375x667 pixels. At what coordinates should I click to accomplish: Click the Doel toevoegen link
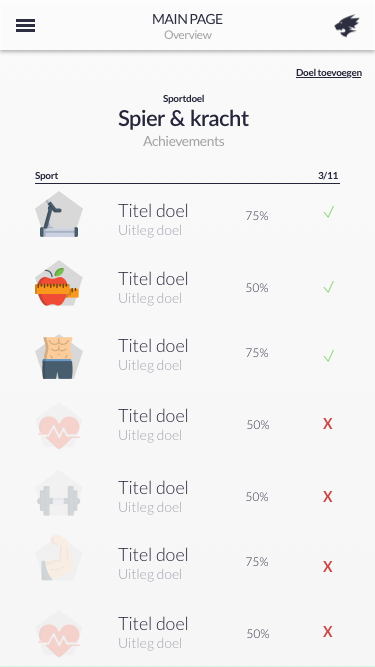(x=329, y=73)
